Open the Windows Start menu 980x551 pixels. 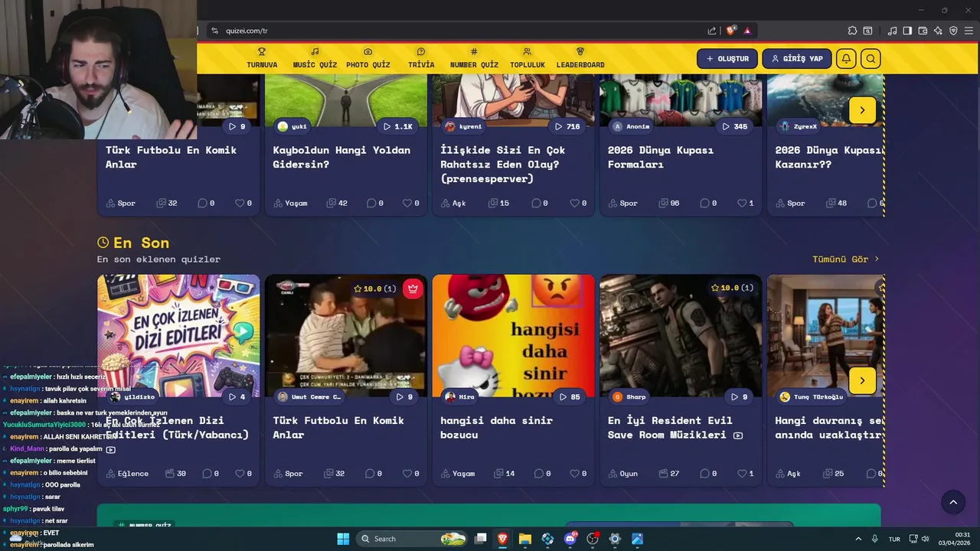[342, 539]
